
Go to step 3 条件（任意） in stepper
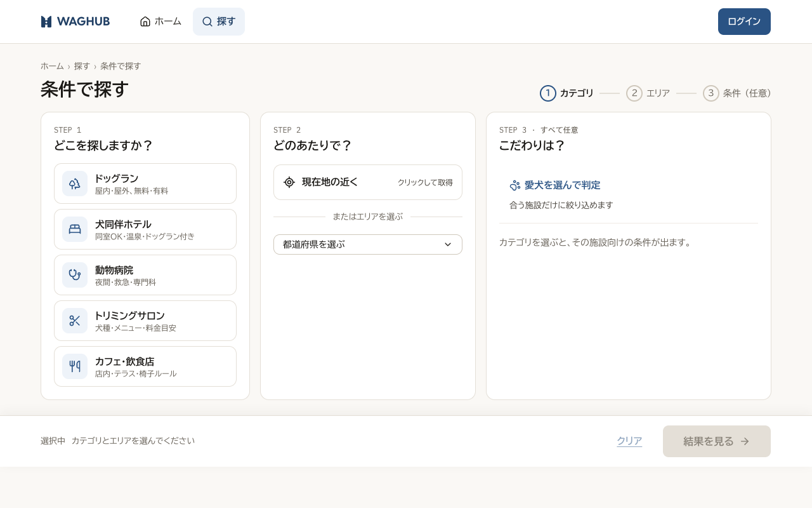click(737, 93)
